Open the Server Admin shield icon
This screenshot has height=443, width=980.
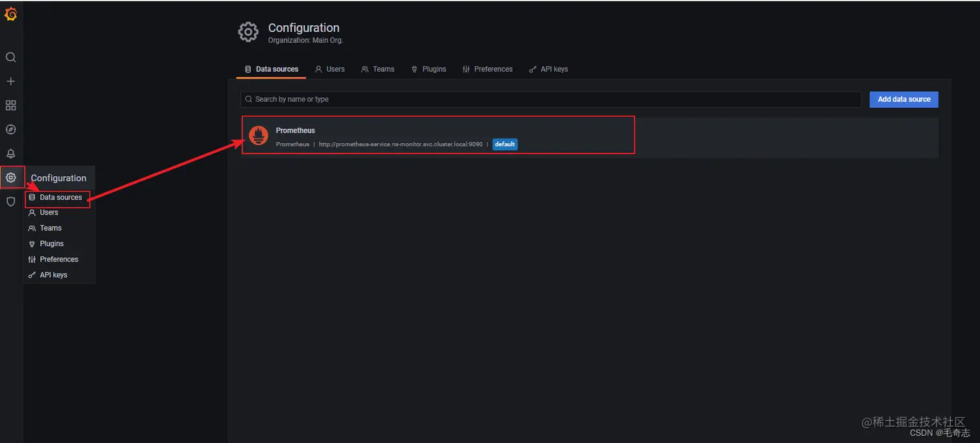click(x=11, y=201)
